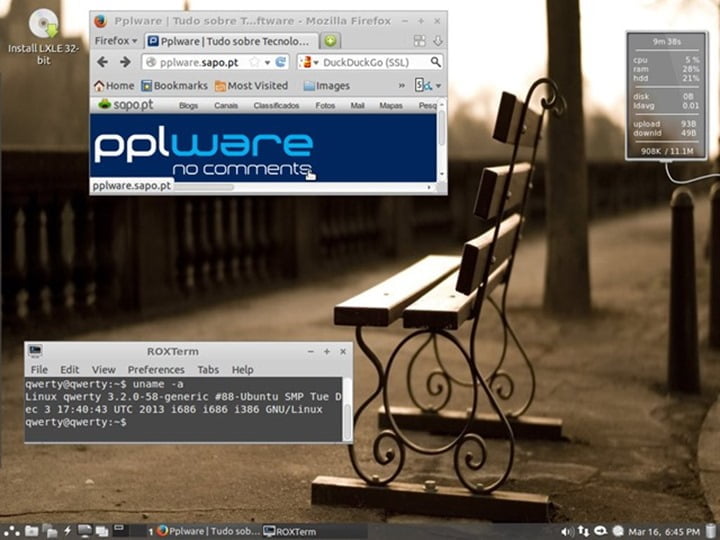Screen dimensions: 720x540
Task: Open the volume control in system tray
Action: pos(567,532)
